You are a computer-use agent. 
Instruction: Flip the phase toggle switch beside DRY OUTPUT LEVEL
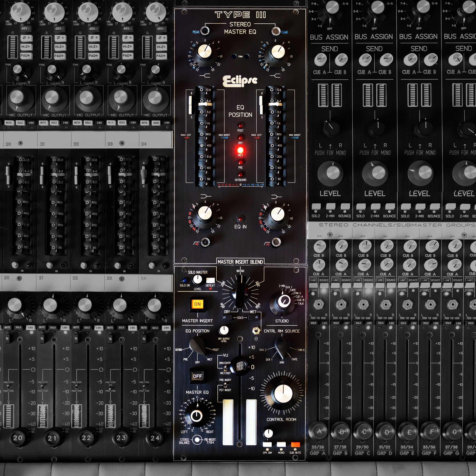pyautogui.click(x=256, y=330)
